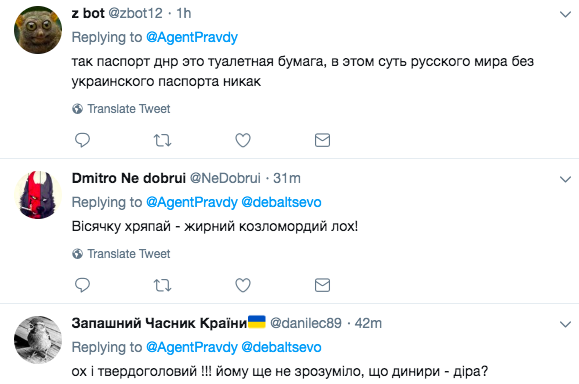View Dmitro Ne dobrui's wolf avatar
The image size is (579, 384).
pos(38,195)
